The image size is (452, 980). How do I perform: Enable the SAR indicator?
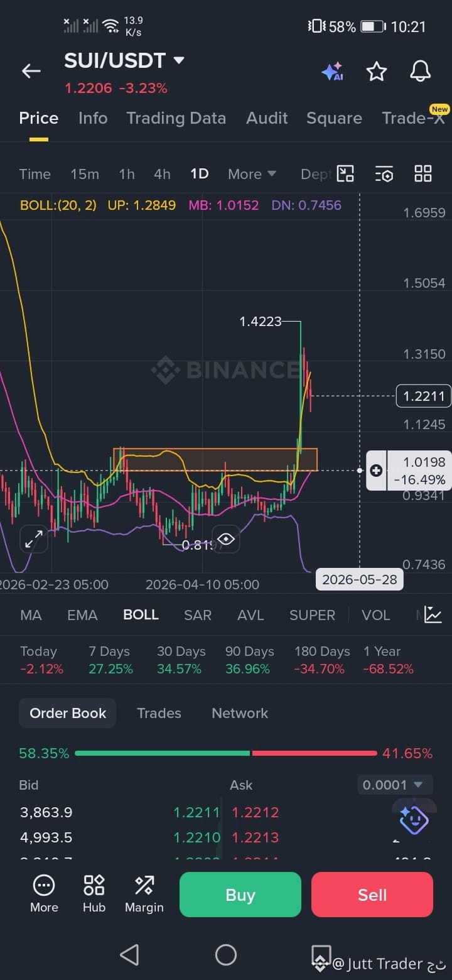tap(198, 615)
